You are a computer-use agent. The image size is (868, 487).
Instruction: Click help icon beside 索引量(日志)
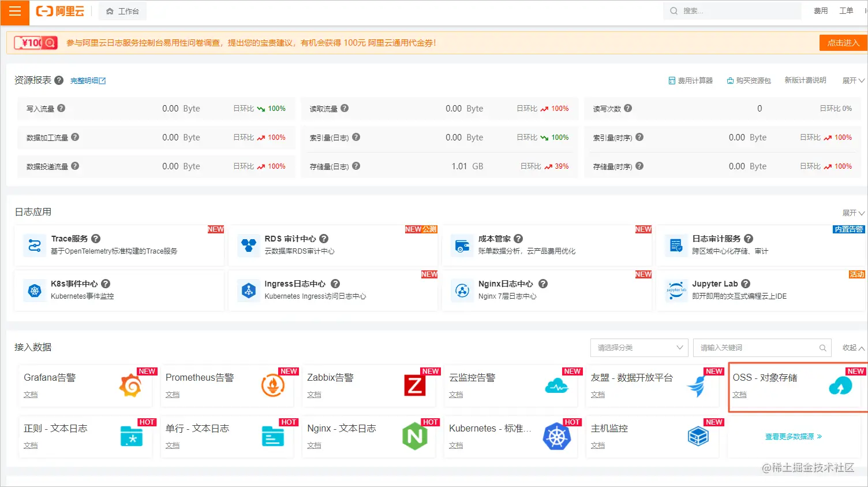pos(356,137)
